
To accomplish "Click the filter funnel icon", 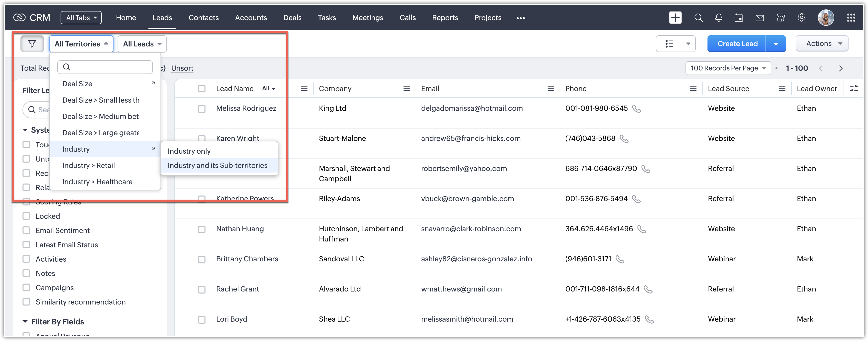I will click(32, 44).
